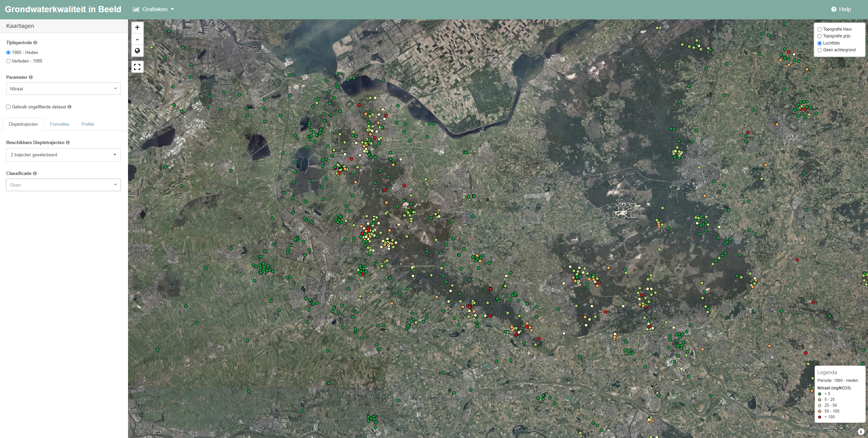Select the Verleden - 1980 period

pyautogui.click(x=8, y=61)
